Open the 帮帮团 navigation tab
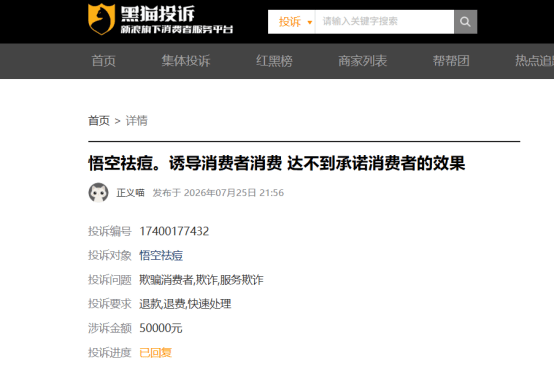The image size is (554, 368). point(451,61)
